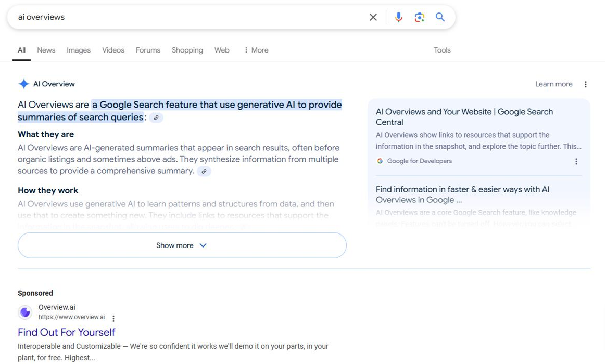Clear the search box with the X icon
Screen dimensions: 606x364
click(373, 17)
